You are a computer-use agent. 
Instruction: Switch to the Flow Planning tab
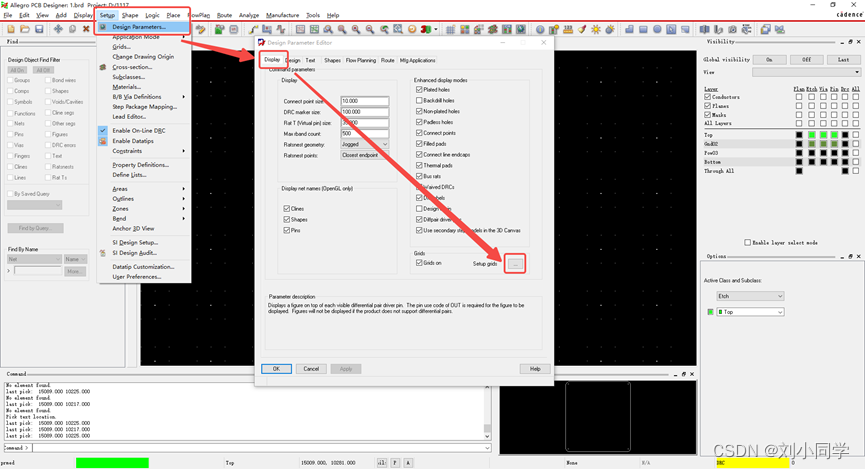pos(360,60)
